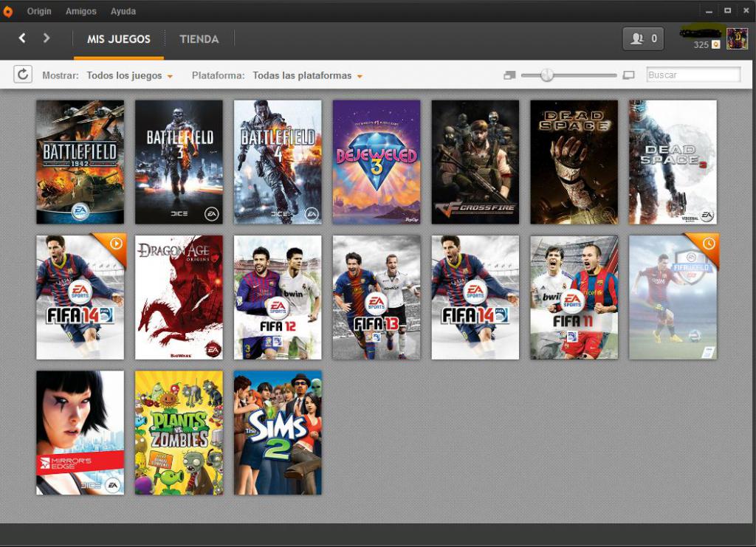
Task: Focus the Buscar search field
Action: coord(693,75)
